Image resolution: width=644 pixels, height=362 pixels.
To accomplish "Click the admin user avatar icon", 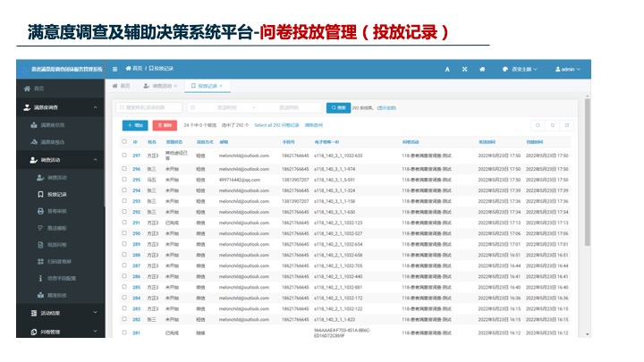I will pos(558,70).
